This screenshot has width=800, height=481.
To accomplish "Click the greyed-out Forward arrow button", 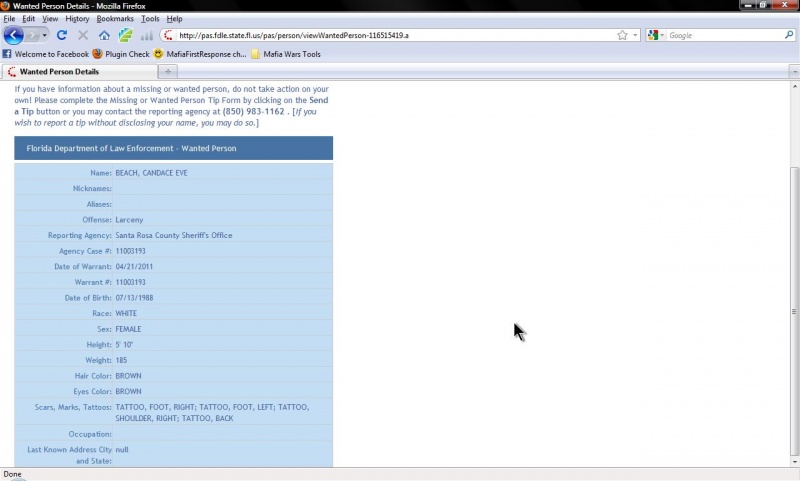I will (x=32, y=35).
